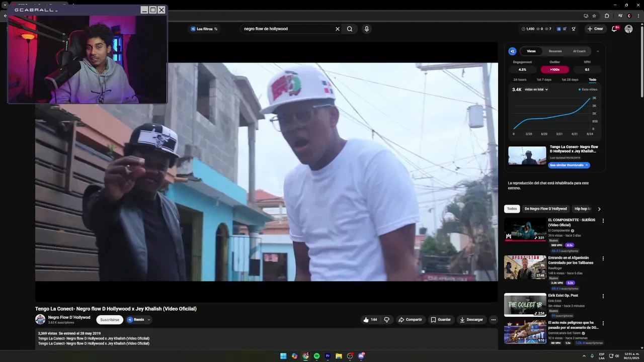Open The Colect 1B video thumbnail
This screenshot has width=644, height=362.
525,305
